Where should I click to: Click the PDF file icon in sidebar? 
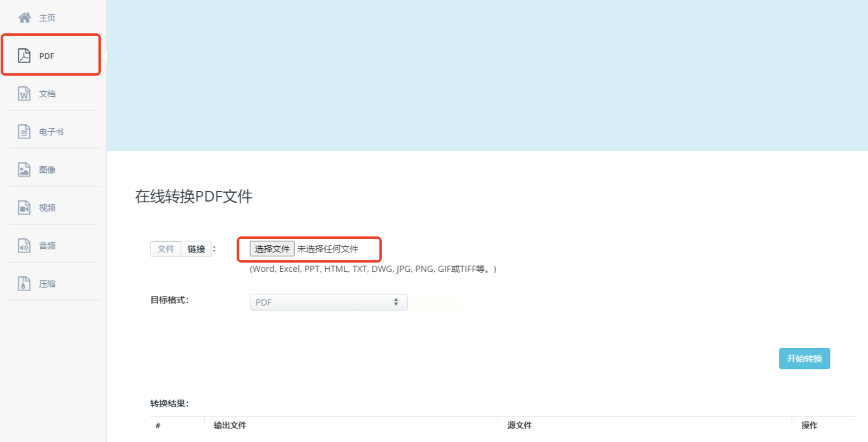click(x=24, y=56)
